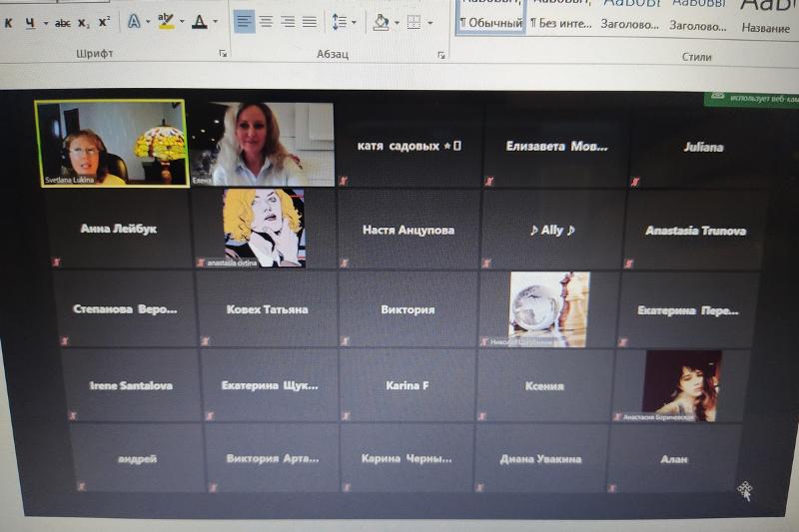
Task: Toggle italic formatting (К) in ribbon
Action: [x=9, y=22]
